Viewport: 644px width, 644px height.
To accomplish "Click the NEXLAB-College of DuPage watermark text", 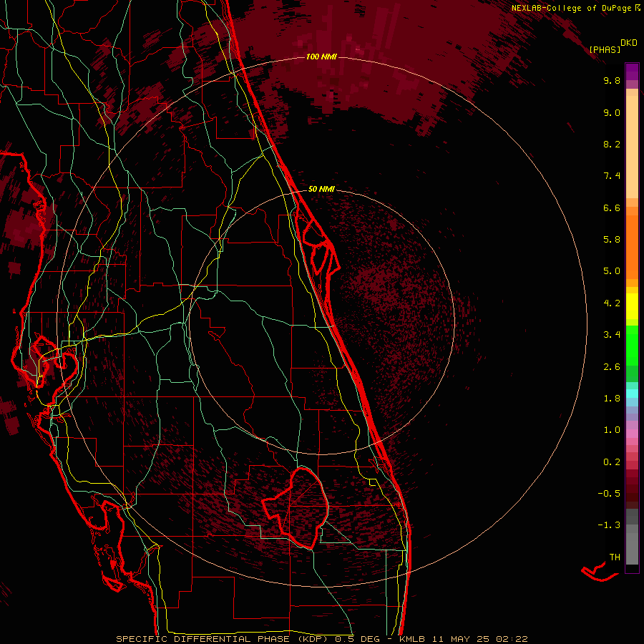I will 571,8.
